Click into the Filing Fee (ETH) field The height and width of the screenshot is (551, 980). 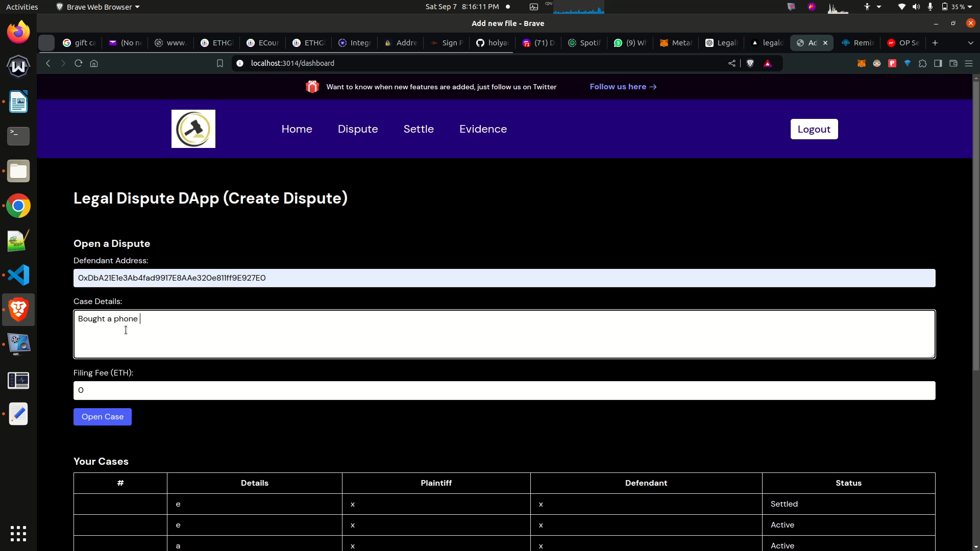click(x=504, y=390)
